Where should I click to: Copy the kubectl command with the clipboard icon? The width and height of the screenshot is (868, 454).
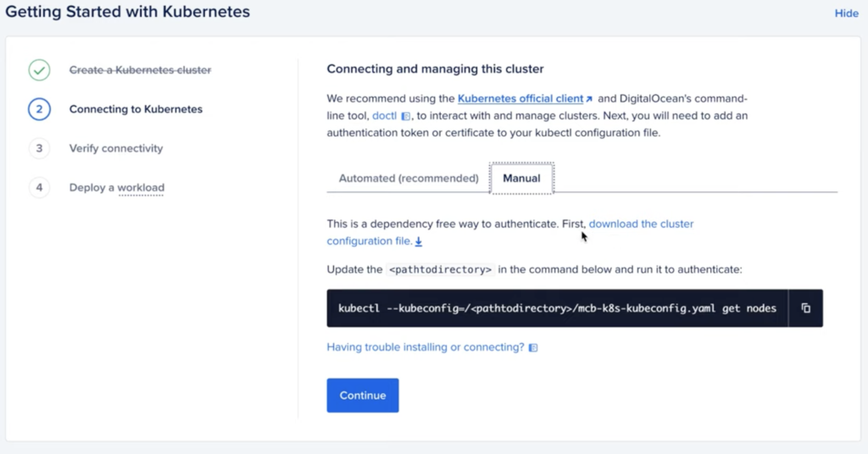point(805,308)
